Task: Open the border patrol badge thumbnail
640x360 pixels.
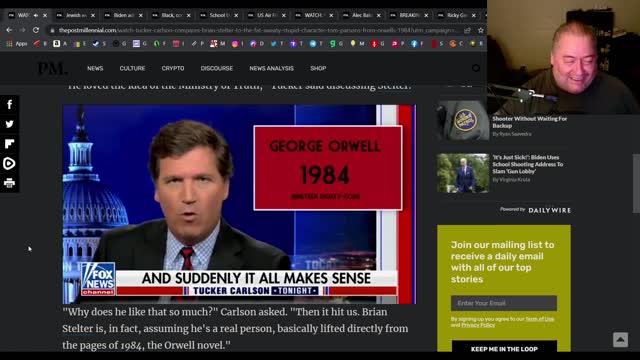Action: (x=463, y=121)
